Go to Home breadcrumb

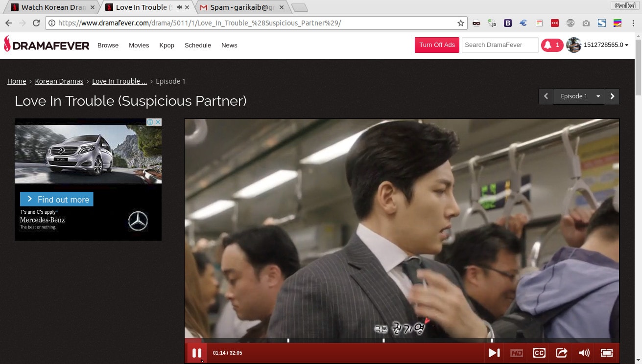coord(17,81)
